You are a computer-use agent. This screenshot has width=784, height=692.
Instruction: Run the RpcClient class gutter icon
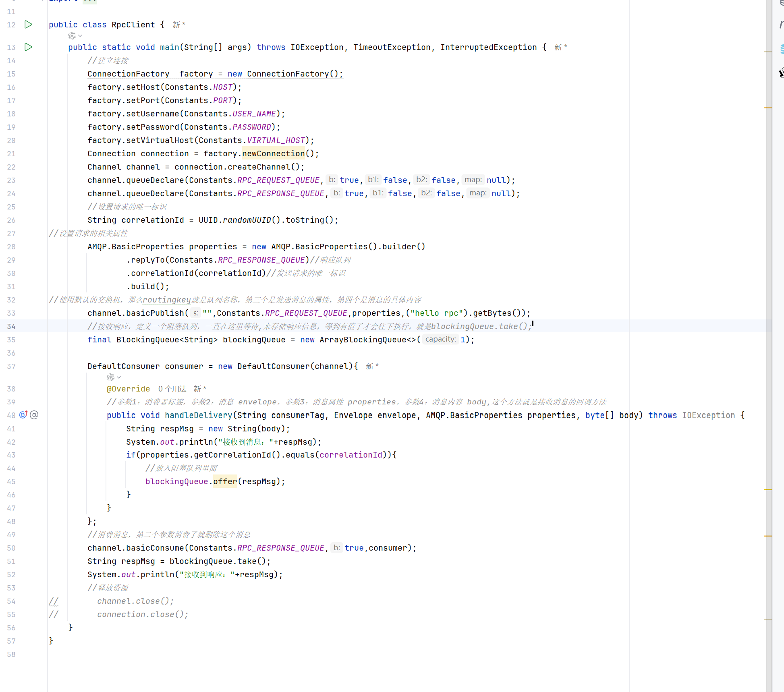28,25
